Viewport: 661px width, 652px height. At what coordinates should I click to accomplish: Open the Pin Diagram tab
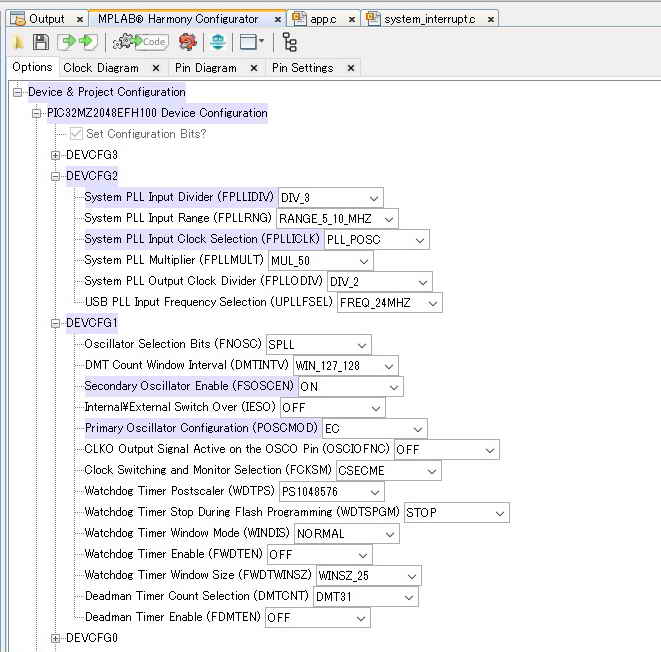point(206,68)
